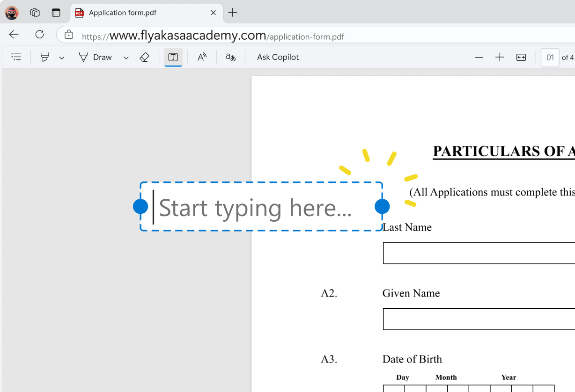This screenshot has height=392, width=575.
Task: Close the Application form.pdf tab
Action: (213, 13)
